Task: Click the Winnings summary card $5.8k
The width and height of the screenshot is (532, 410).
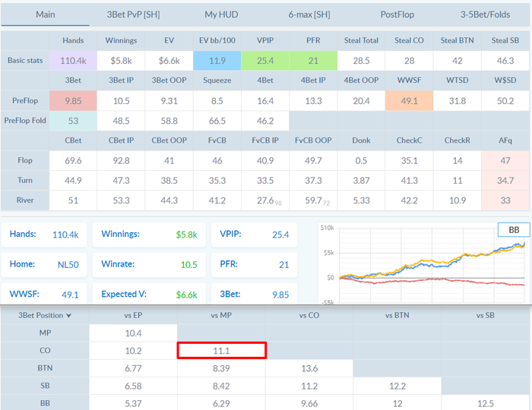Action: pos(149,235)
